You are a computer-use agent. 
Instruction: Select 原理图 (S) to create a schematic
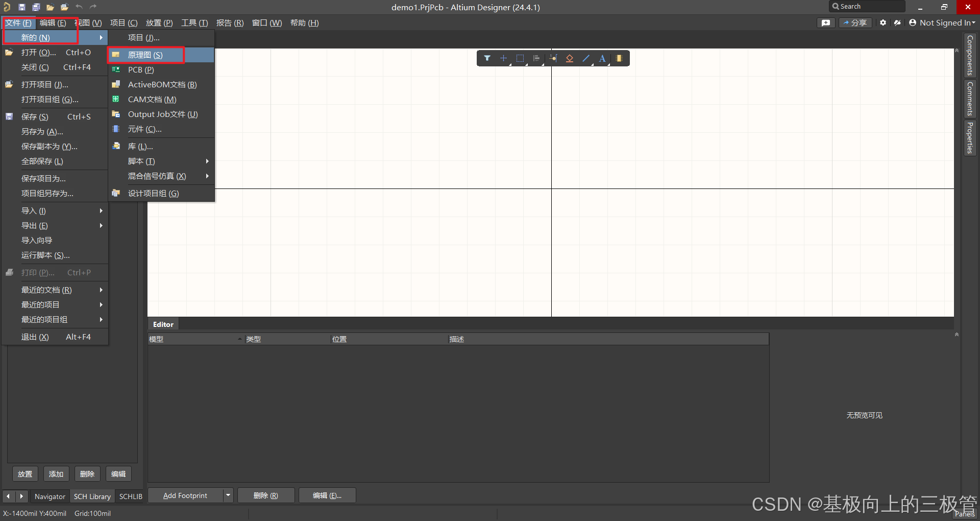pyautogui.click(x=161, y=55)
